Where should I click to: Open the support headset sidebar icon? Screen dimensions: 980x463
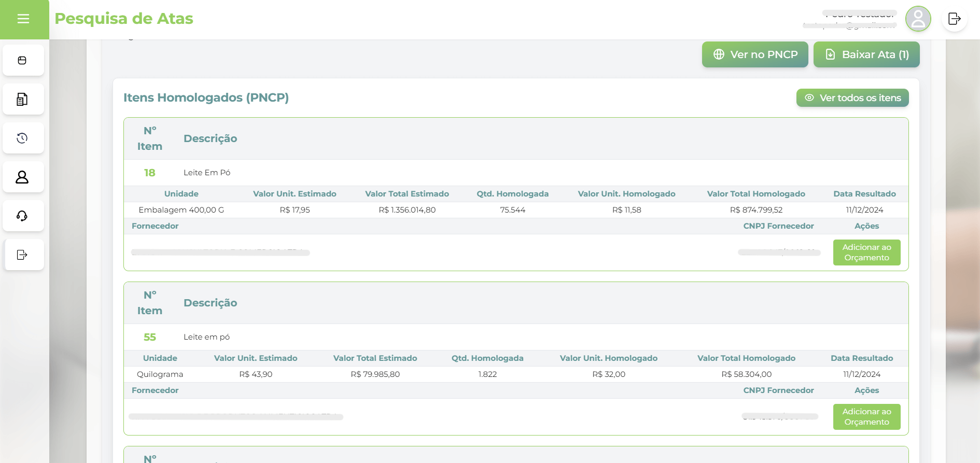(x=22, y=216)
